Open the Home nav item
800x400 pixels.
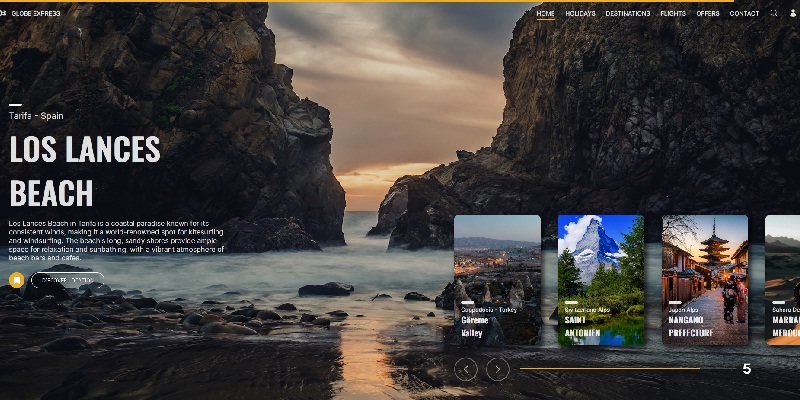[545, 14]
